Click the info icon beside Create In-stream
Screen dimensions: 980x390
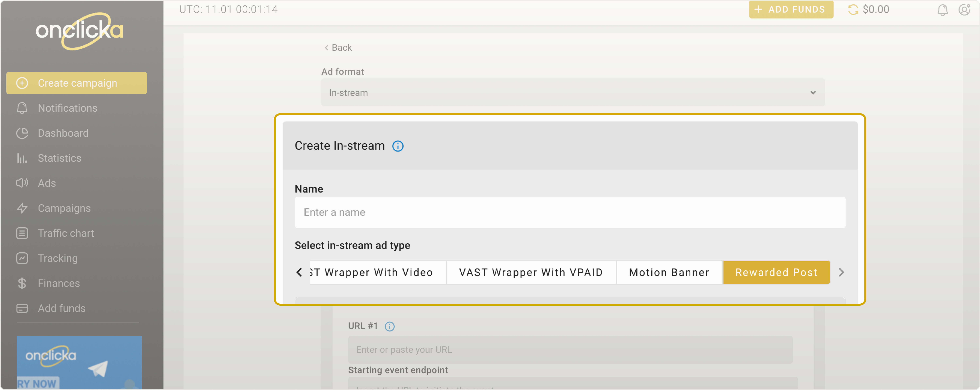[398, 146]
